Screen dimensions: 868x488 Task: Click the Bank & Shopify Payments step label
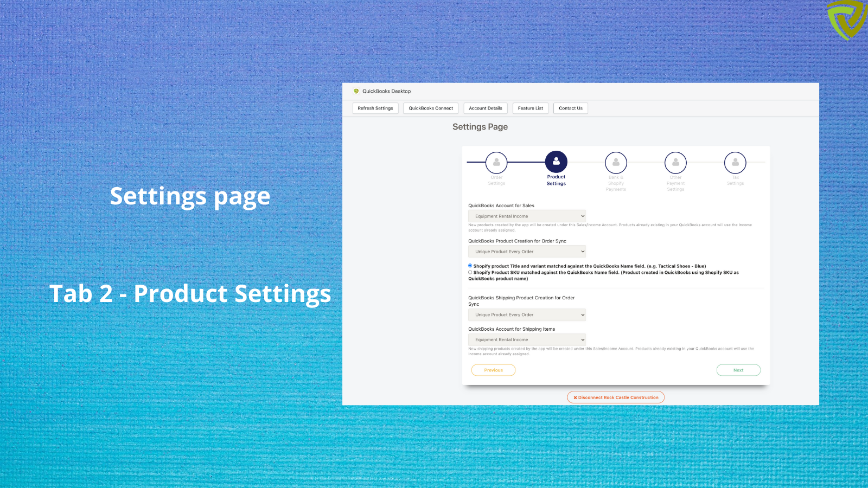(616, 183)
